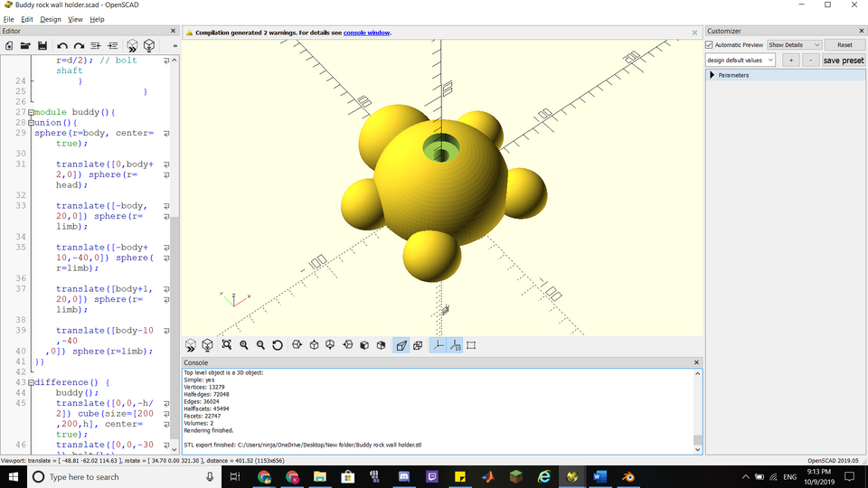The image size is (868, 488).
Task: Toggle Perspective view icon in viewport toolbar
Action: [x=401, y=345]
